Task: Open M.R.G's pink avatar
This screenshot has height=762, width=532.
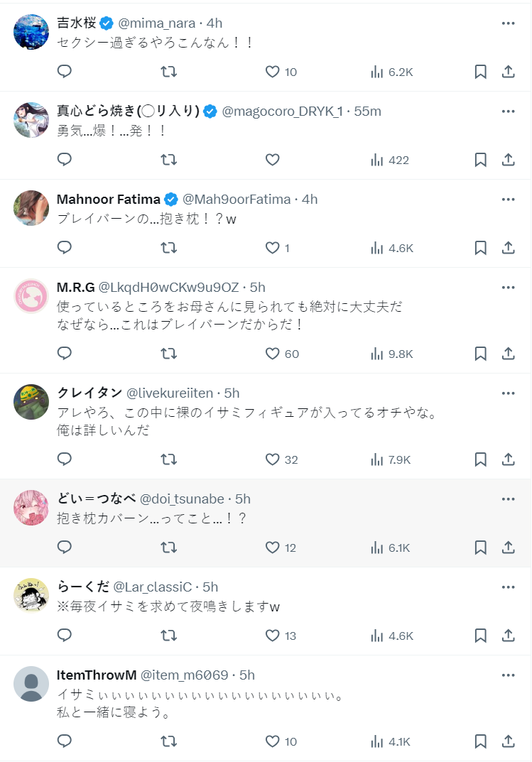Action: pos(31,296)
